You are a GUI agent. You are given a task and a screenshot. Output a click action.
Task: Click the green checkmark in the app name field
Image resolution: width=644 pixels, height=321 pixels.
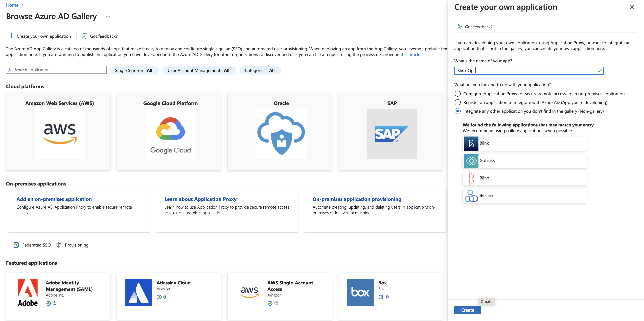(x=599, y=71)
